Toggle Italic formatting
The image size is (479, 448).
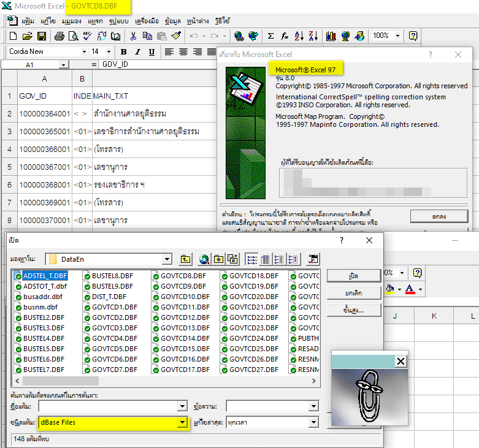coord(138,52)
